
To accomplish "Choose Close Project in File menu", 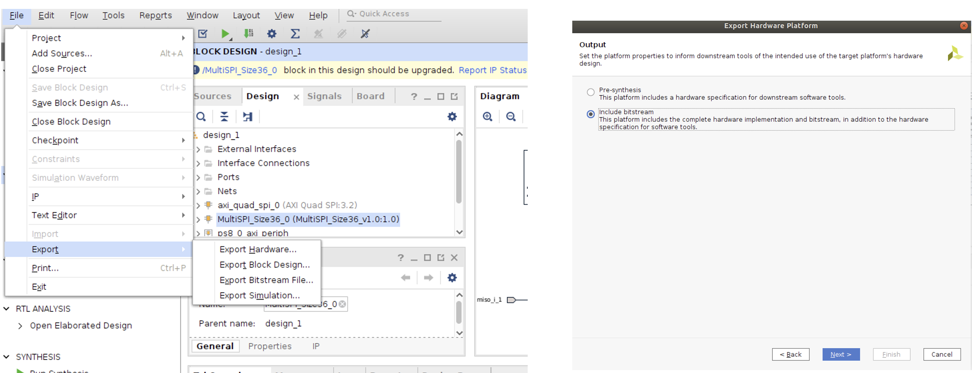I will point(59,69).
